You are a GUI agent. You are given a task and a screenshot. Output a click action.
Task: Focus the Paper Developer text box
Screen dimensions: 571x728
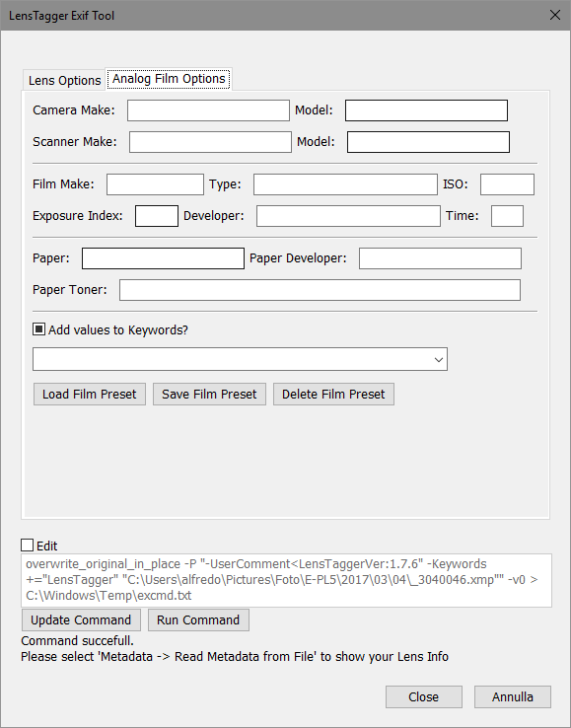pos(440,258)
